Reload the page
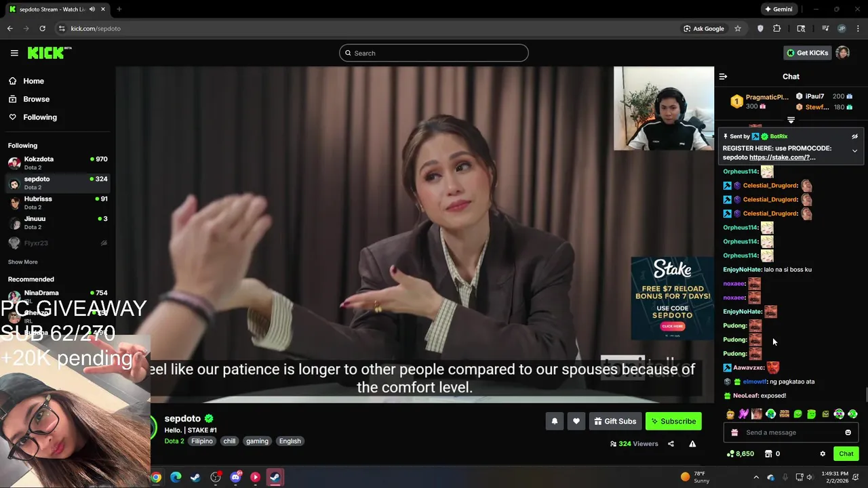Viewport: 868px width, 488px height. click(x=42, y=28)
